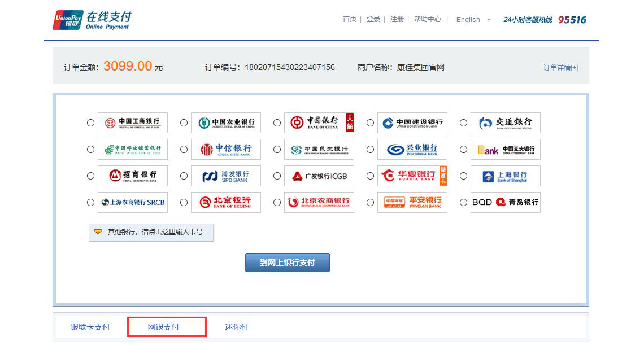Pick the China Minsheng Bank 中国民生银行 logo
This screenshot has width=644, height=345.
(x=319, y=150)
